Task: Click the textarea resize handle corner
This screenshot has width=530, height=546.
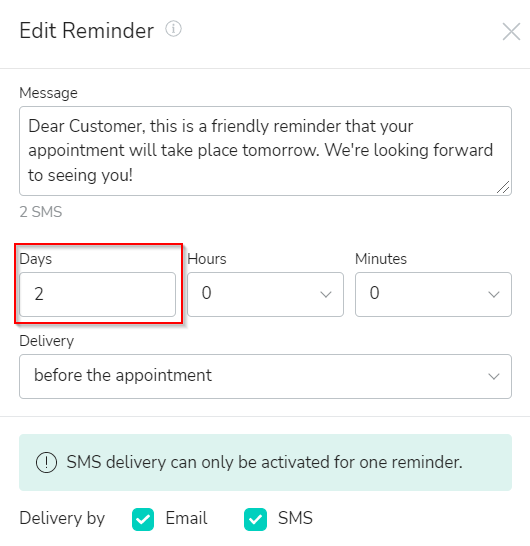Action: [503, 187]
